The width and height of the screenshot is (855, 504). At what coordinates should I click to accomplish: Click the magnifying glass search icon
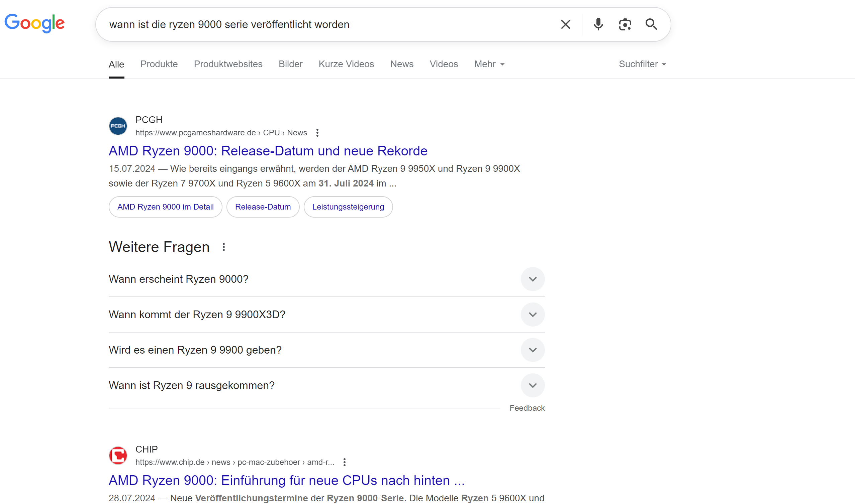point(651,24)
